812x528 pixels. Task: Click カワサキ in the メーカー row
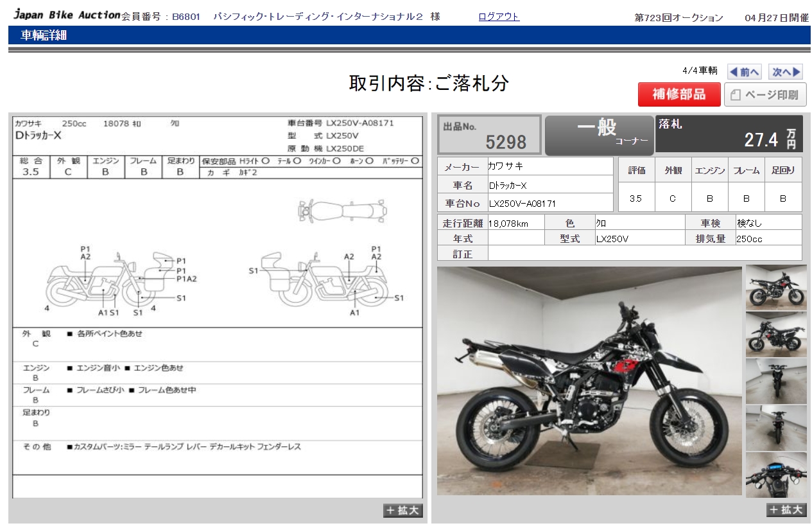click(x=506, y=166)
